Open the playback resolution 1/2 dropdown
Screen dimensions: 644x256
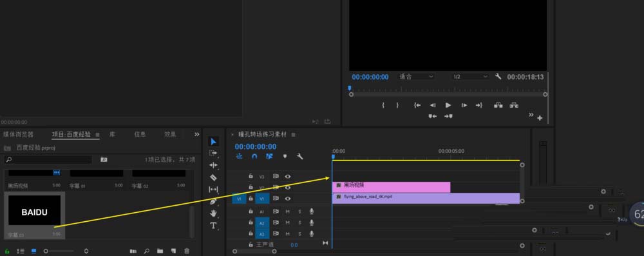tap(470, 77)
